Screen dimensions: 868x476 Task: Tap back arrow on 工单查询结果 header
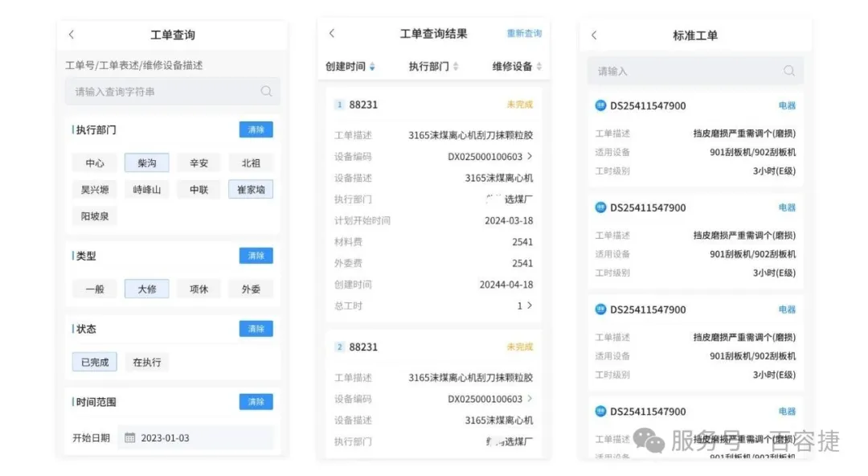[x=332, y=34]
